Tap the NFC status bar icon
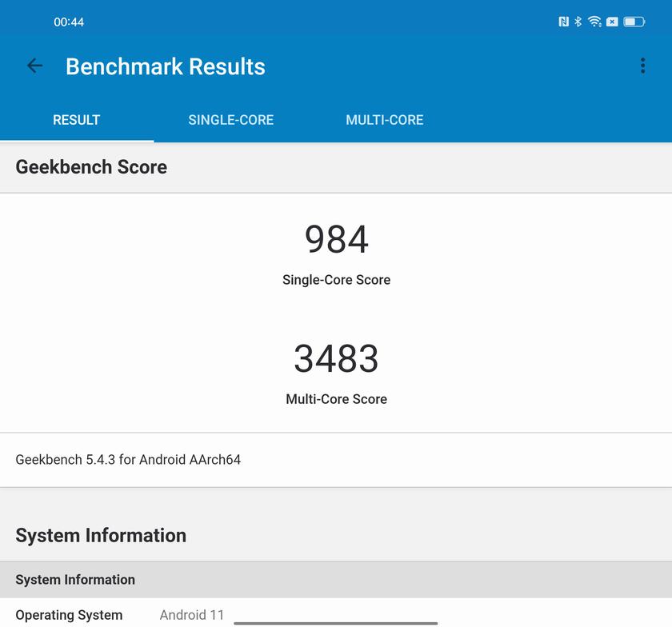The height and width of the screenshot is (627, 672). pyautogui.click(x=563, y=22)
